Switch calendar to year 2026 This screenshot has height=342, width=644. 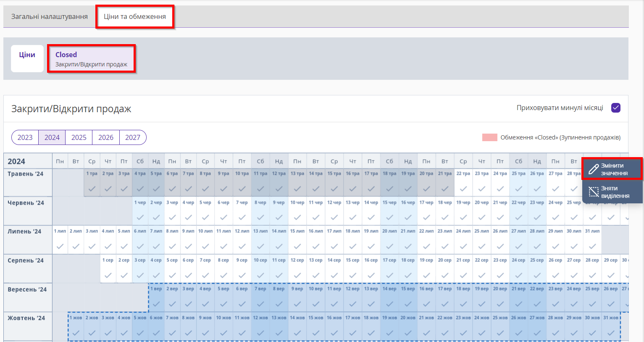click(106, 137)
